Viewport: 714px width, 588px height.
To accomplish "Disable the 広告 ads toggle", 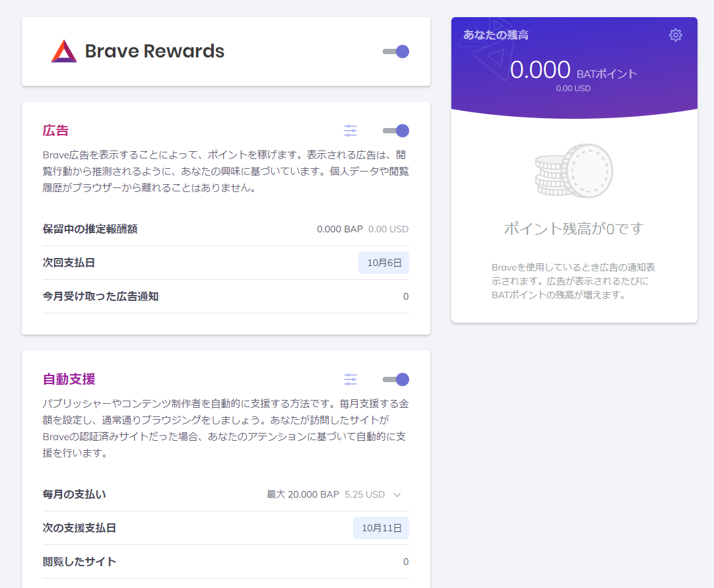I will 395,131.
